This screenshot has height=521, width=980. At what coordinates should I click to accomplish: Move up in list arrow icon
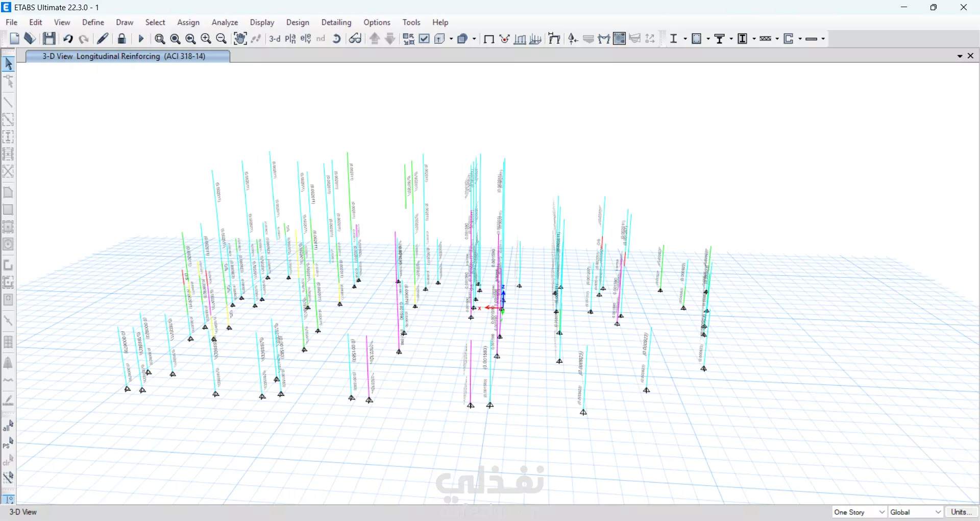[x=375, y=39]
